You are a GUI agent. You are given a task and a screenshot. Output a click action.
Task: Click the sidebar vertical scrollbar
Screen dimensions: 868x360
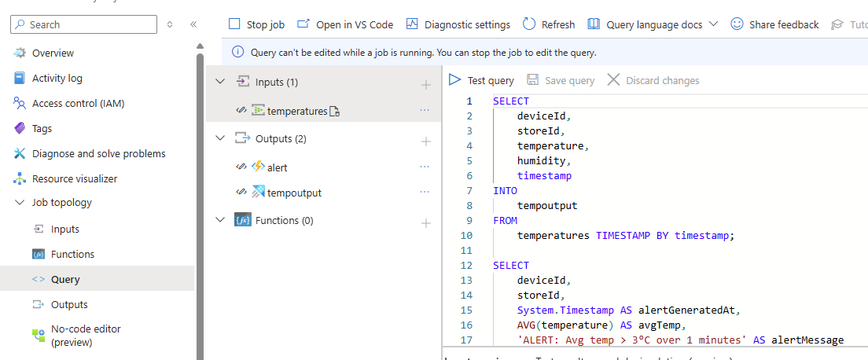[x=200, y=205]
